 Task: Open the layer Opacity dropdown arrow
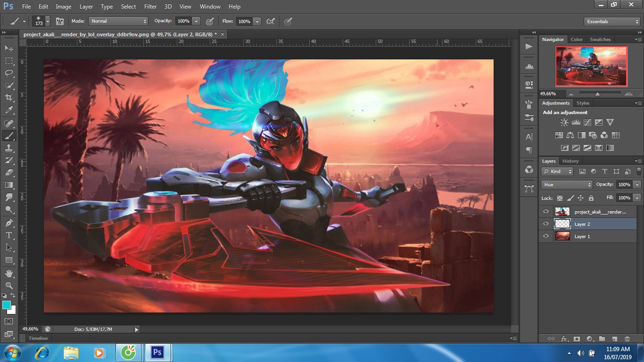tap(637, 185)
